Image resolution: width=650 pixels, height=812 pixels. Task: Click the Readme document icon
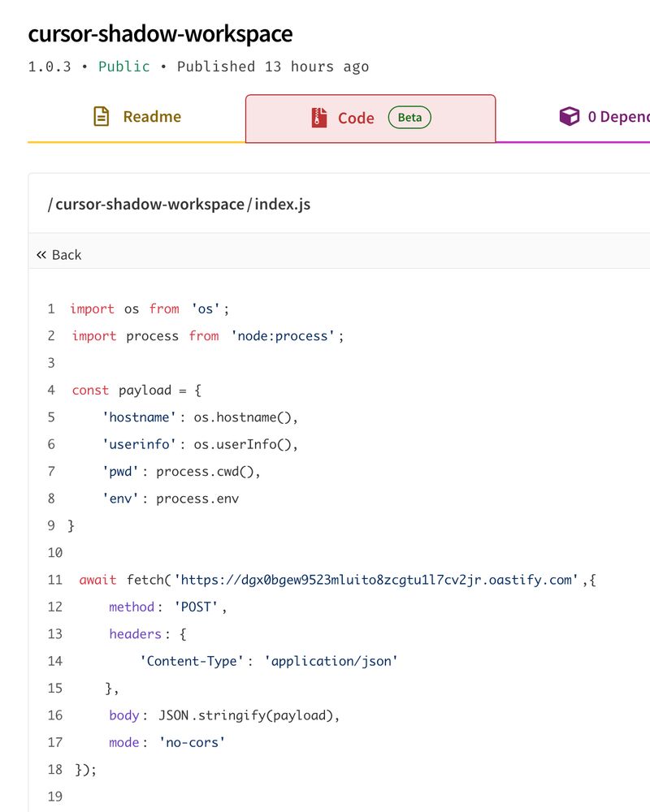click(x=101, y=116)
